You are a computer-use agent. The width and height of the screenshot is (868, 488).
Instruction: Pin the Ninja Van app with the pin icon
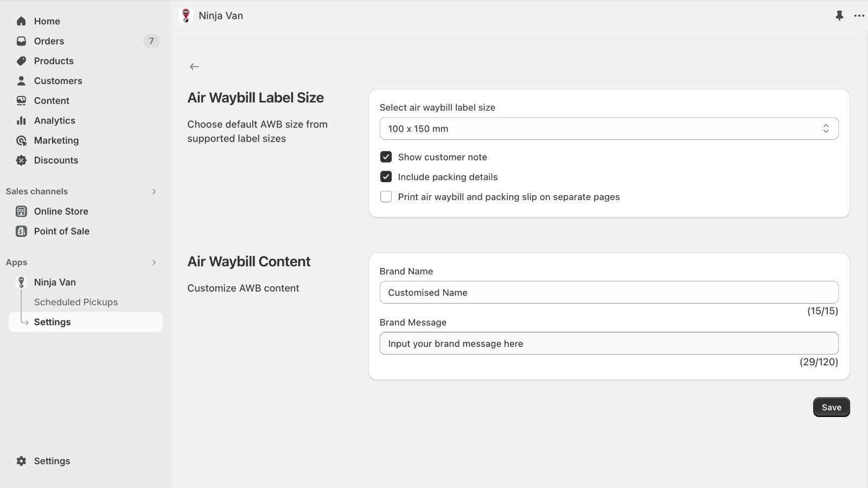pyautogui.click(x=840, y=16)
